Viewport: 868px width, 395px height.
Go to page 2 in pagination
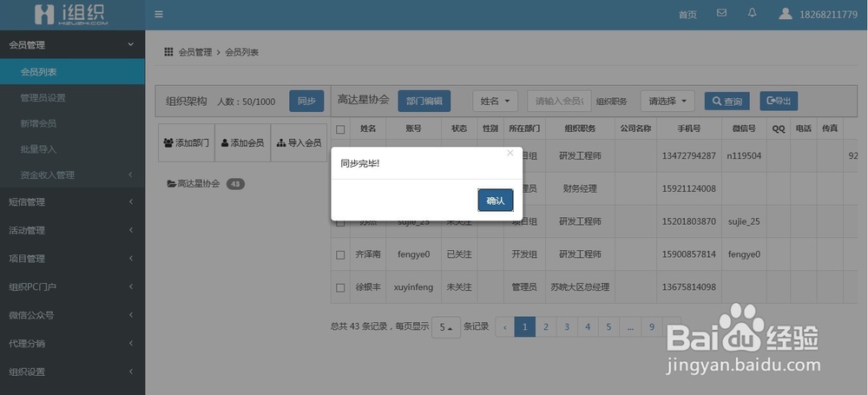[x=546, y=327]
